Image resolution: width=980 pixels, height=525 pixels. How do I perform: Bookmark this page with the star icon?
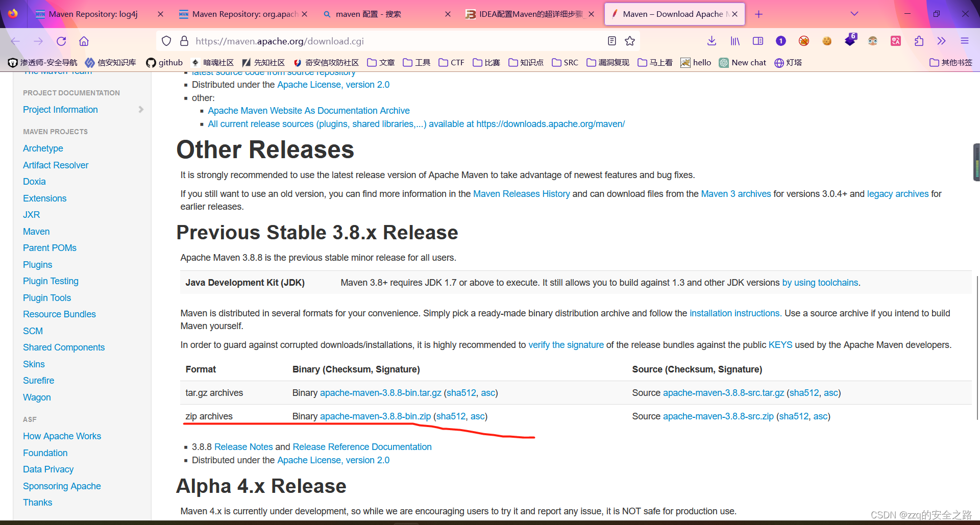coord(630,41)
